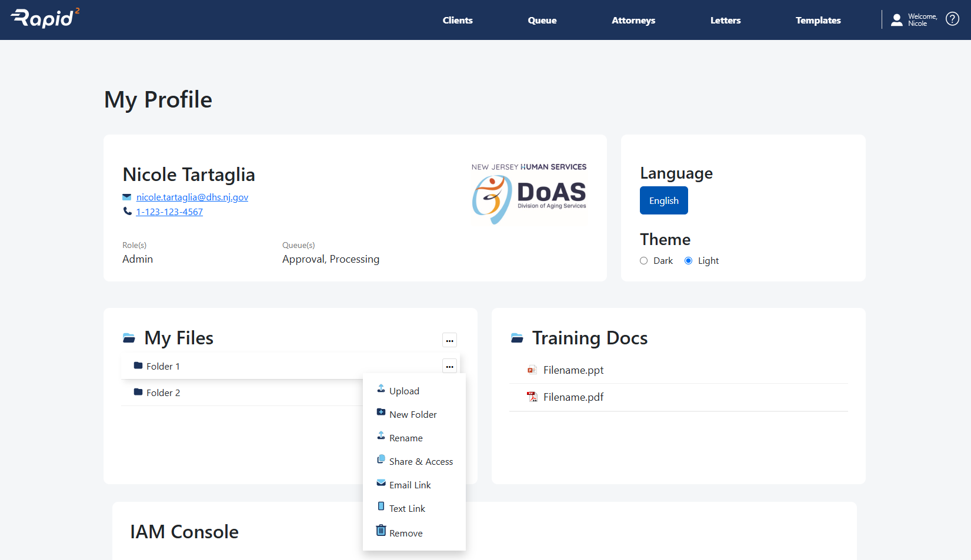This screenshot has height=560, width=971.
Task: Choose Share & Access from context menu
Action: pyautogui.click(x=421, y=462)
